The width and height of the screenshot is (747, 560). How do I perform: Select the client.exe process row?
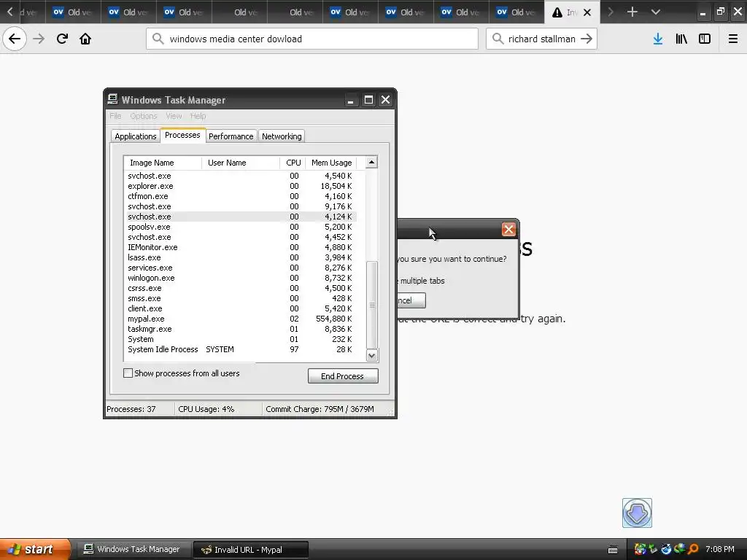point(240,308)
